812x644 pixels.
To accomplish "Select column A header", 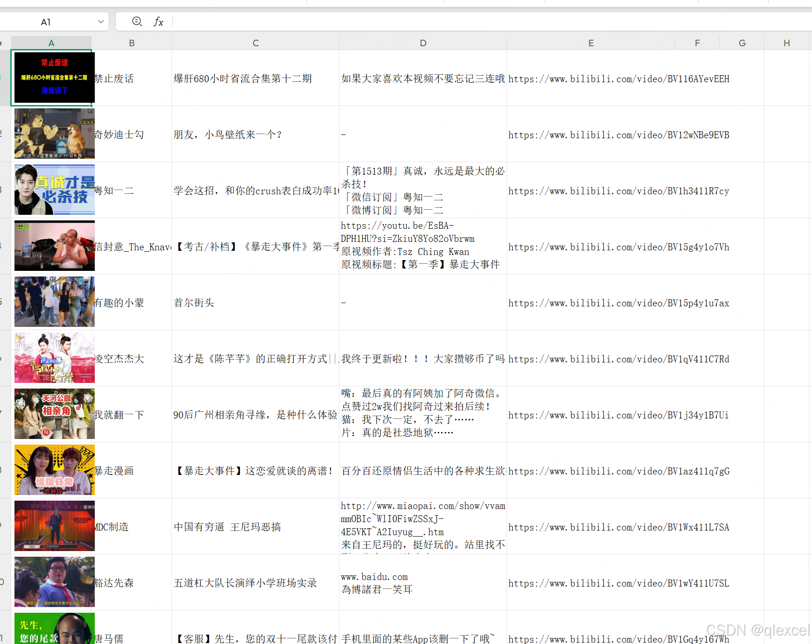I will [x=51, y=43].
